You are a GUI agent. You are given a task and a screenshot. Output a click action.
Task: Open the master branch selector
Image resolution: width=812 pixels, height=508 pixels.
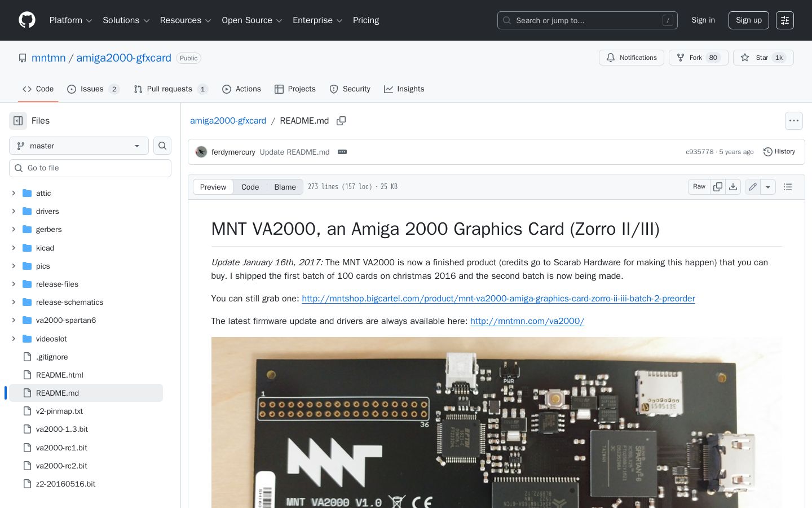(x=79, y=146)
